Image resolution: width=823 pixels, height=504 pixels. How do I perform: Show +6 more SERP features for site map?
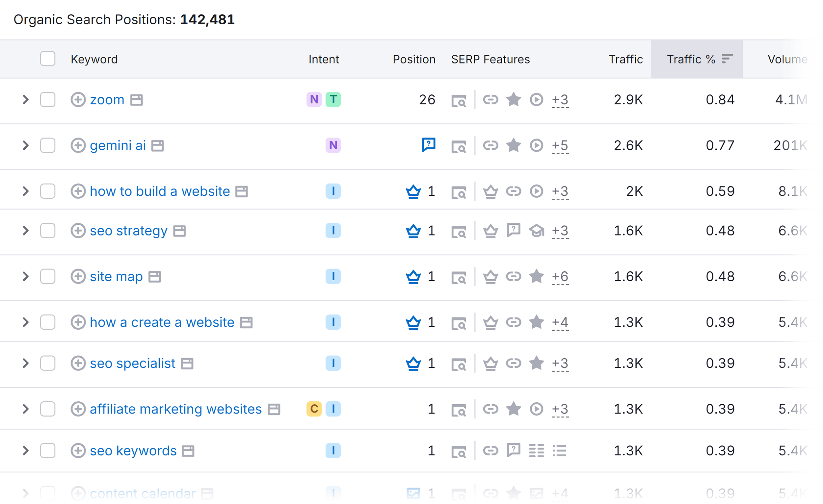[560, 277]
